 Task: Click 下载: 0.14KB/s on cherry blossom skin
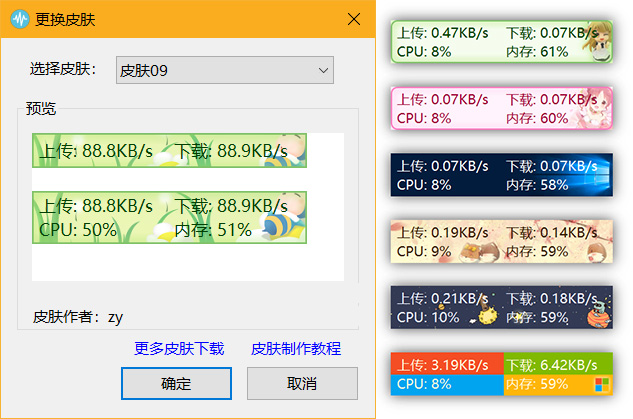click(552, 233)
